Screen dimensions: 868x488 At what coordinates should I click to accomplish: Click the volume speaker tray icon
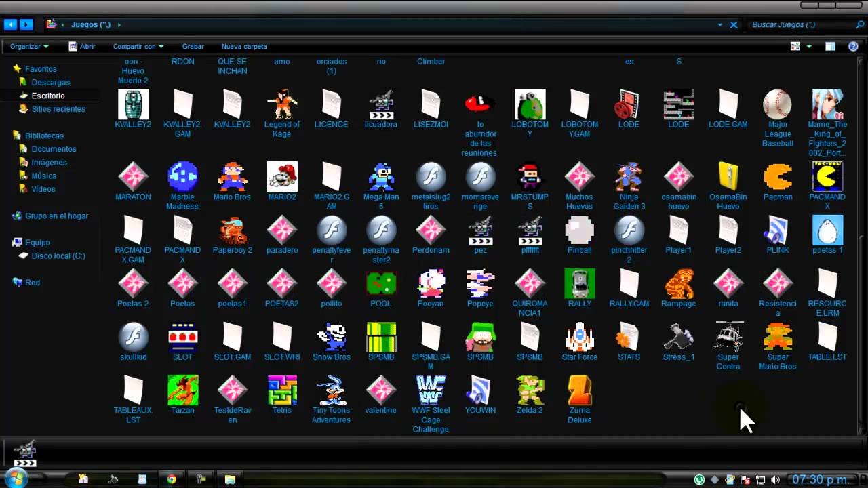point(775,480)
